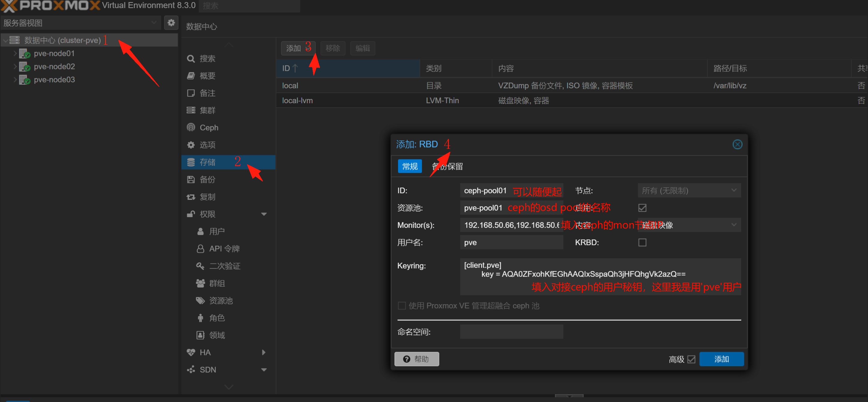Switch to the Backup Retention (备份保留) tab

coord(447,166)
